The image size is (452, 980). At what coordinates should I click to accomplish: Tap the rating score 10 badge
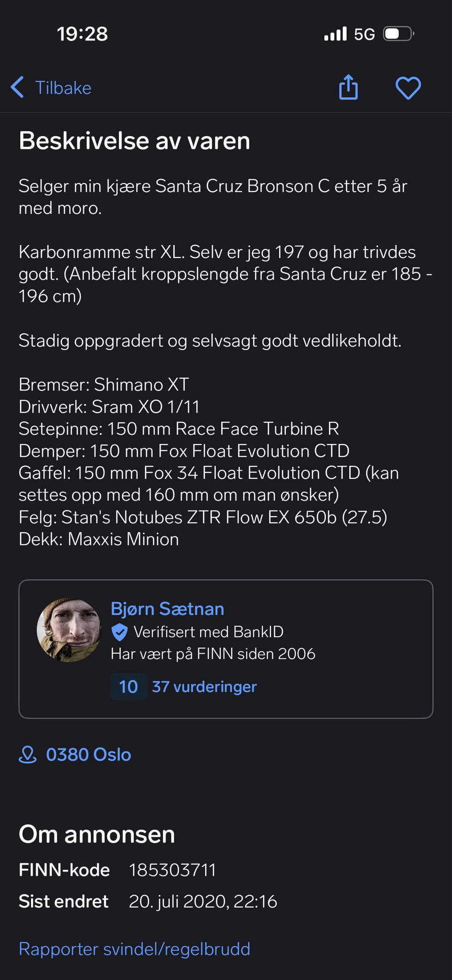tap(129, 687)
